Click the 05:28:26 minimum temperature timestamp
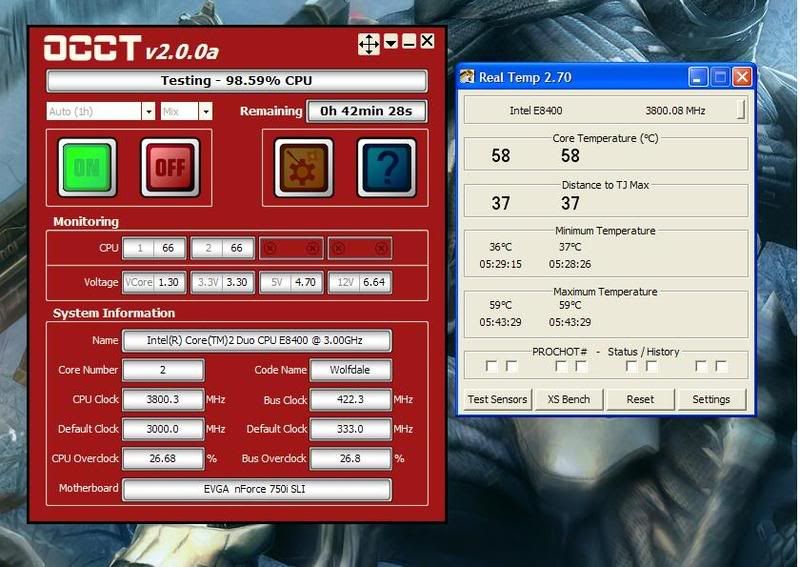The width and height of the screenshot is (800, 567). click(x=570, y=264)
